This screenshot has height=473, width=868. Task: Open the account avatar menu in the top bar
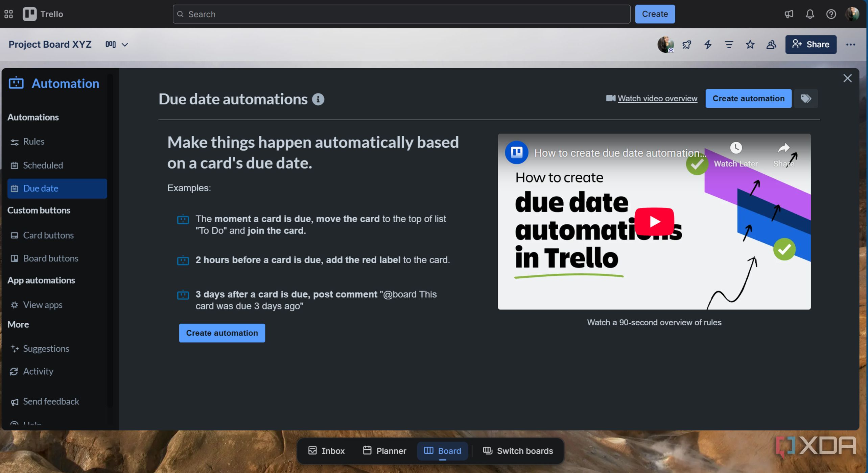(x=852, y=14)
